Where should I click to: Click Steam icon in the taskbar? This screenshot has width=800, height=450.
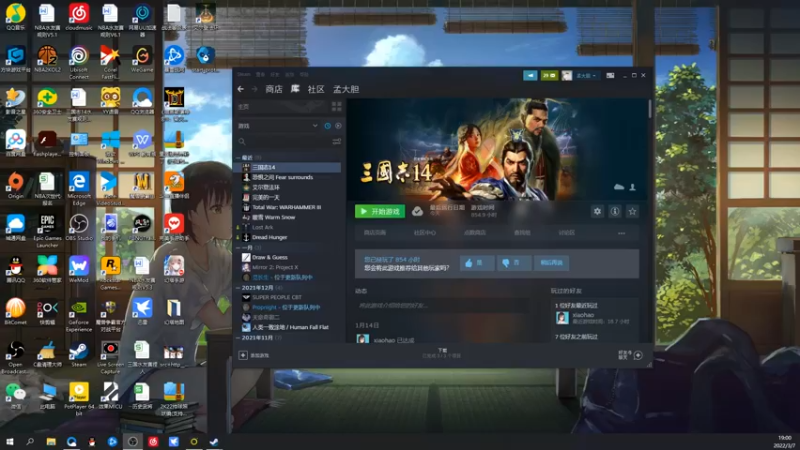pos(214,441)
